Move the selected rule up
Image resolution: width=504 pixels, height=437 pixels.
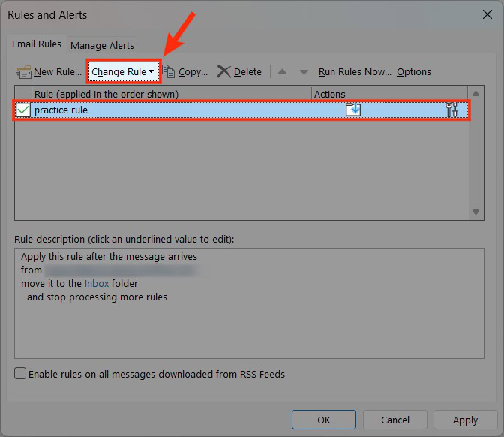pyautogui.click(x=282, y=71)
